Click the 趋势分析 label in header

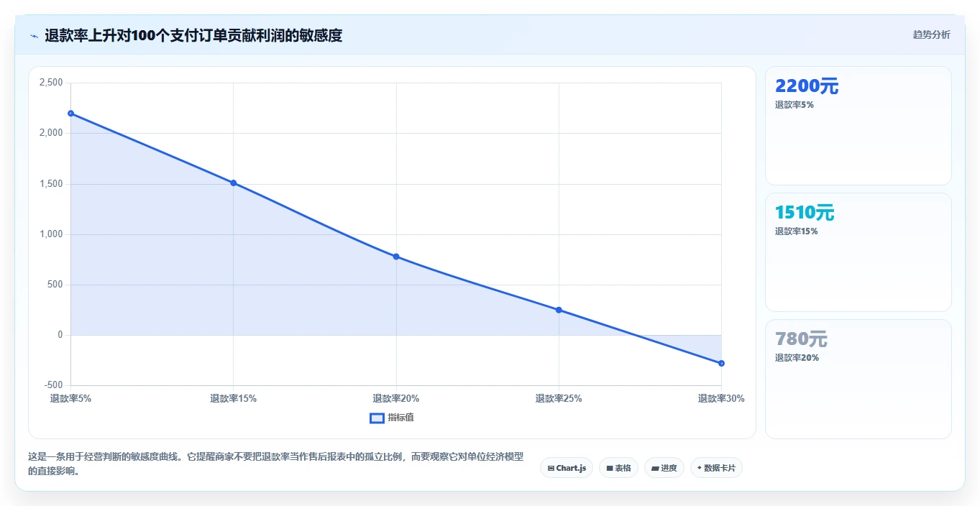pyautogui.click(x=931, y=34)
